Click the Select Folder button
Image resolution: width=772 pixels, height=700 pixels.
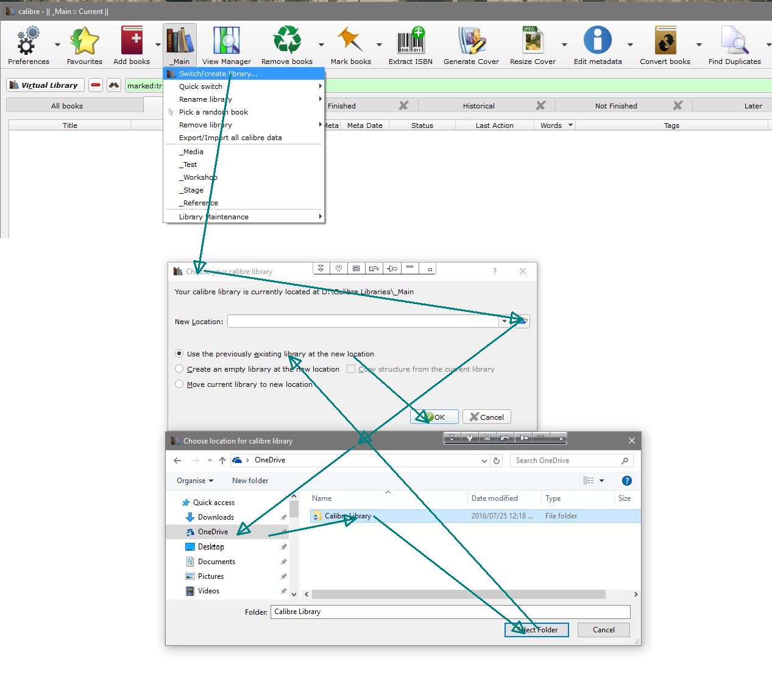536,629
